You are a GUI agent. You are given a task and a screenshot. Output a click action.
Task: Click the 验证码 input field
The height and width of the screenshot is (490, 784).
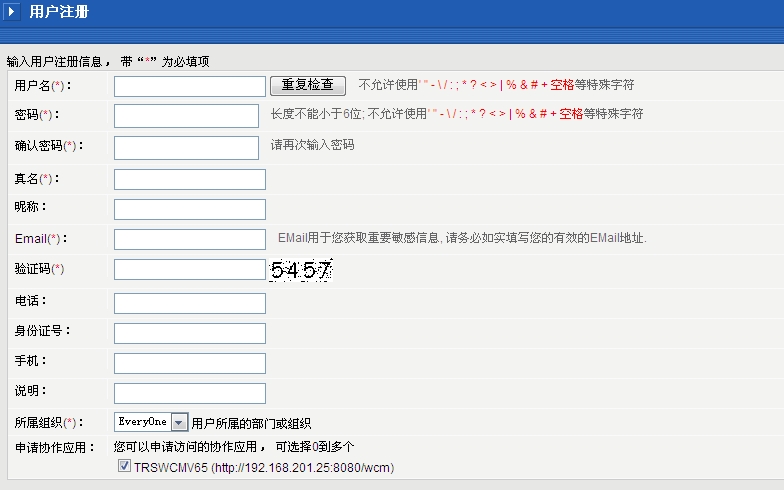[x=190, y=270]
